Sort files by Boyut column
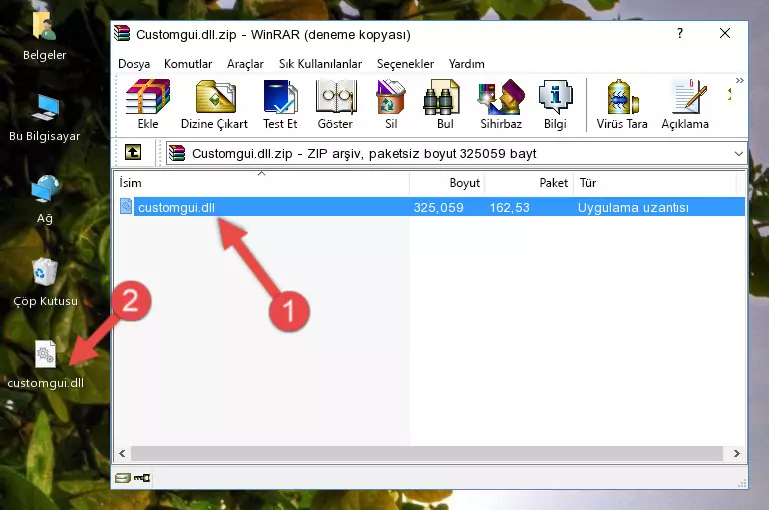 point(447,183)
